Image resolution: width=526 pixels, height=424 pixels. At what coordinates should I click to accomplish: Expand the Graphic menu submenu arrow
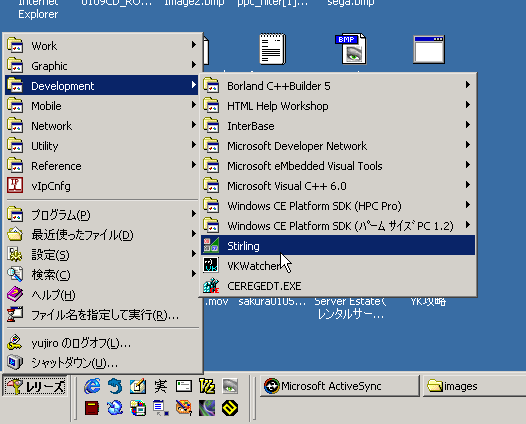(194, 65)
